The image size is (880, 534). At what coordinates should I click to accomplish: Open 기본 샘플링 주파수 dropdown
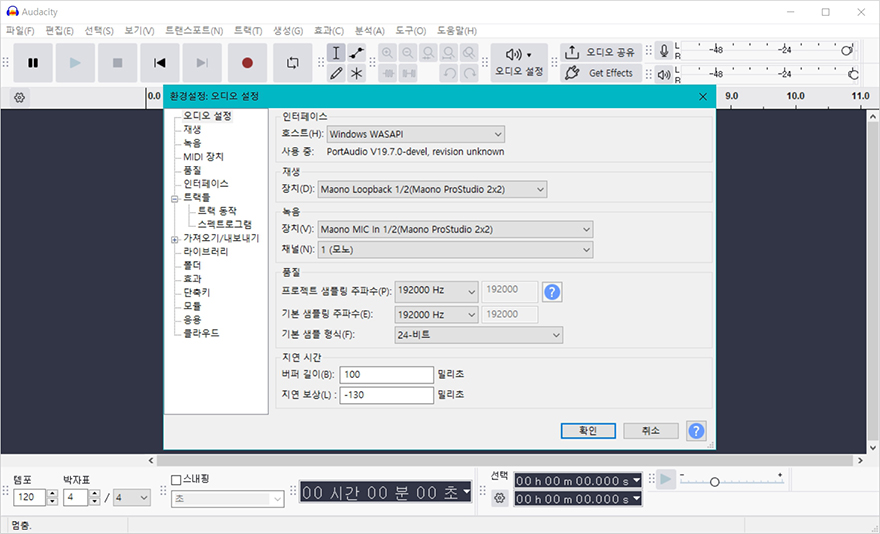[437, 314]
